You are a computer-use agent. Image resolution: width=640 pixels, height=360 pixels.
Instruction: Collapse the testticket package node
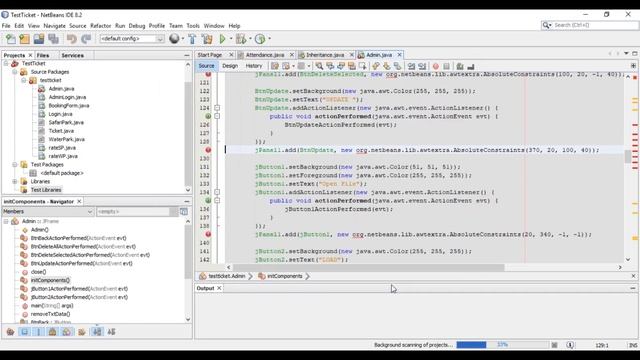point(24,80)
